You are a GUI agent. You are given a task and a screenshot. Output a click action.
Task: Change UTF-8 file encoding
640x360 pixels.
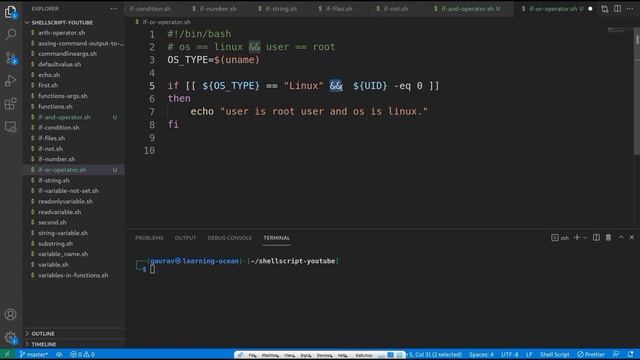[x=510, y=354]
